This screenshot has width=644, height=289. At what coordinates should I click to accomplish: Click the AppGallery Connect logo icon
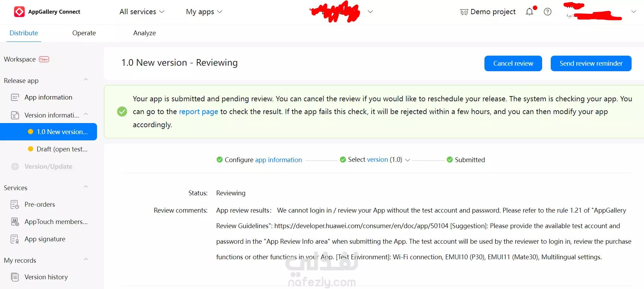click(x=19, y=12)
